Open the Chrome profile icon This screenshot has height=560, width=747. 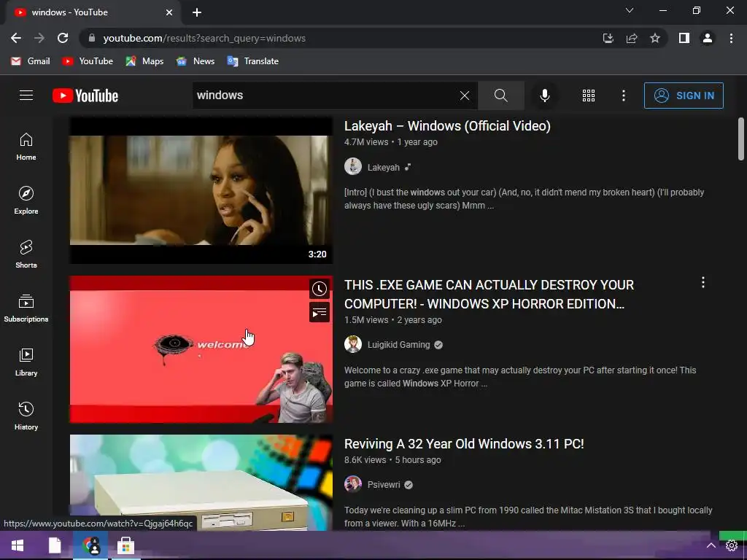click(708, 38)
